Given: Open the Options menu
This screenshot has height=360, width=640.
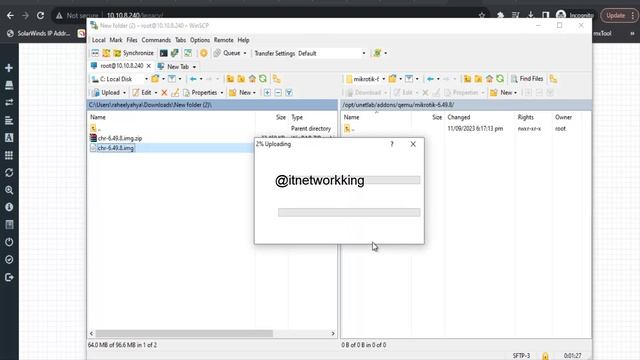Looking at the screenshot, I should coord(200,40).
